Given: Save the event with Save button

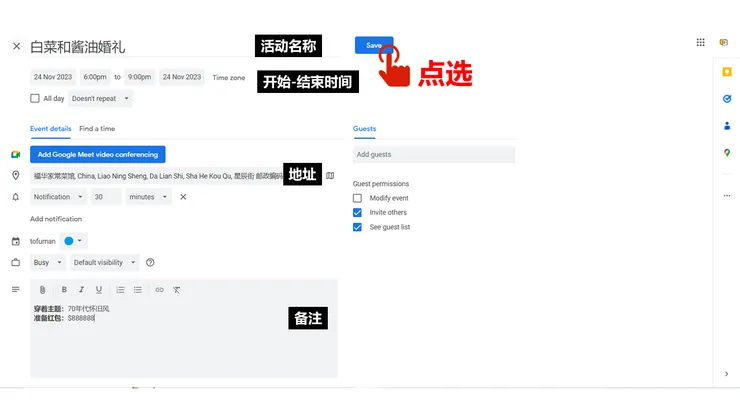Looking at the screenshot, I should tap(374, 45).
